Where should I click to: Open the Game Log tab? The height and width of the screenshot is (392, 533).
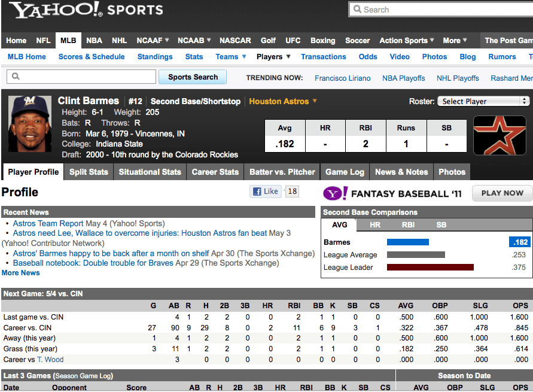(345, 172)
